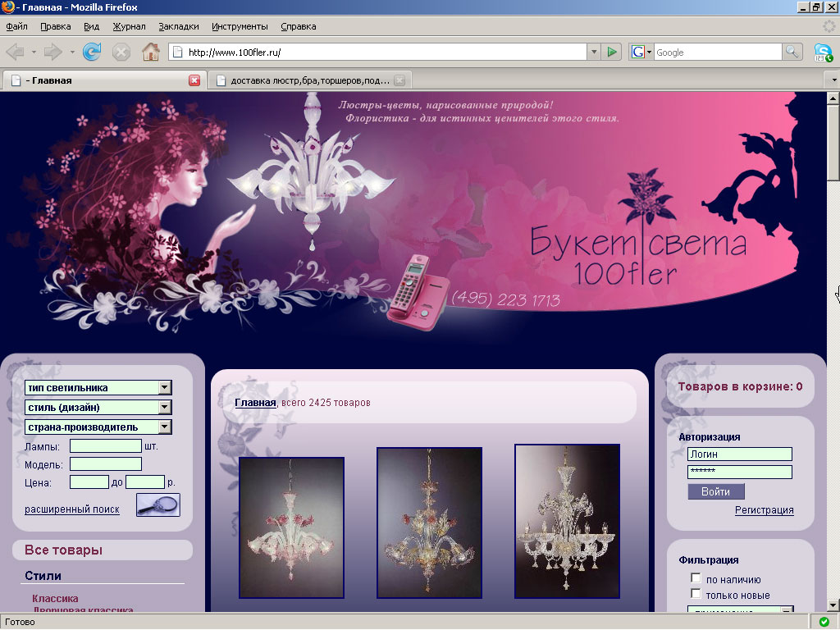Viewport: 840px width, 630px height.
Task: Open the Правка menu
Action: point(55,26)
